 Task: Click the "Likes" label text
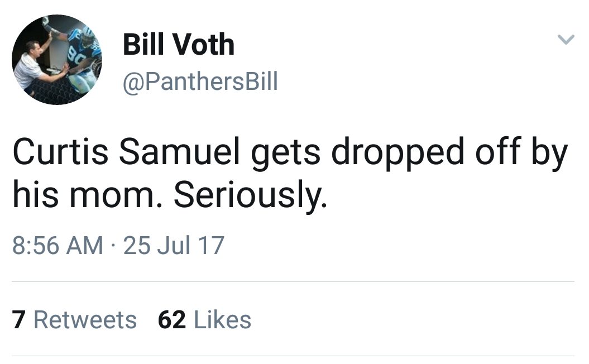[x=222, y=320]
